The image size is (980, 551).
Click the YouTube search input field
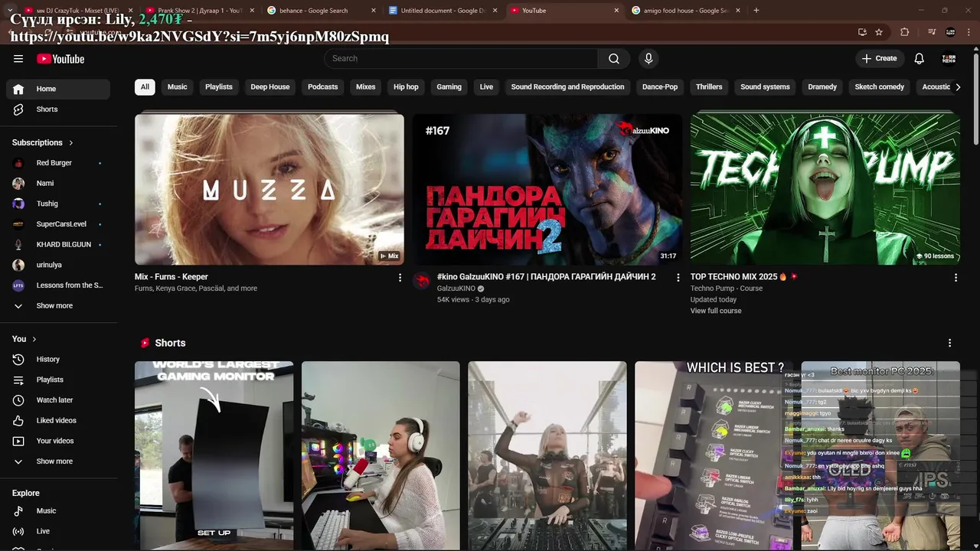click(x=461, y=59)
